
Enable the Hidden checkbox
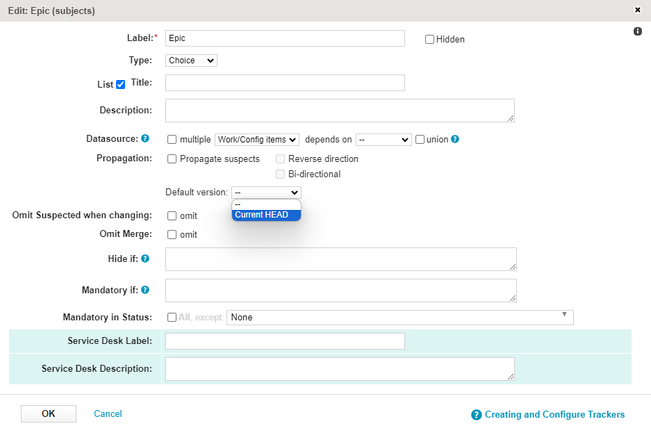[x=429, y=39]
